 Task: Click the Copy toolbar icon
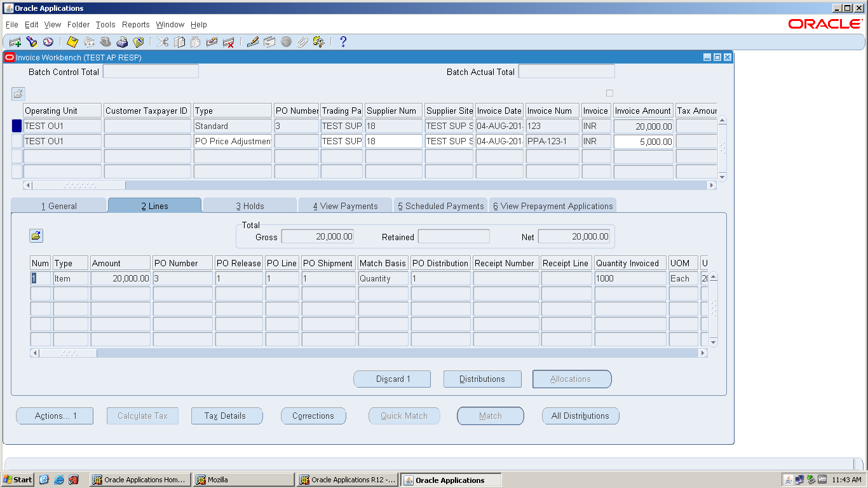[x=180, y=42]
